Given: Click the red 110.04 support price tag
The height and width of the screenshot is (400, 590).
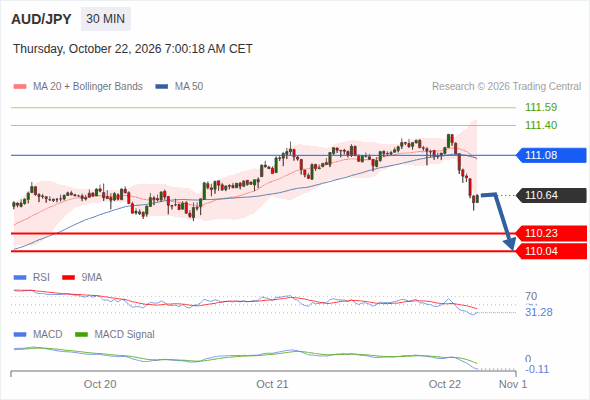Looking at the screenshot, I should (x=551, y=251).
